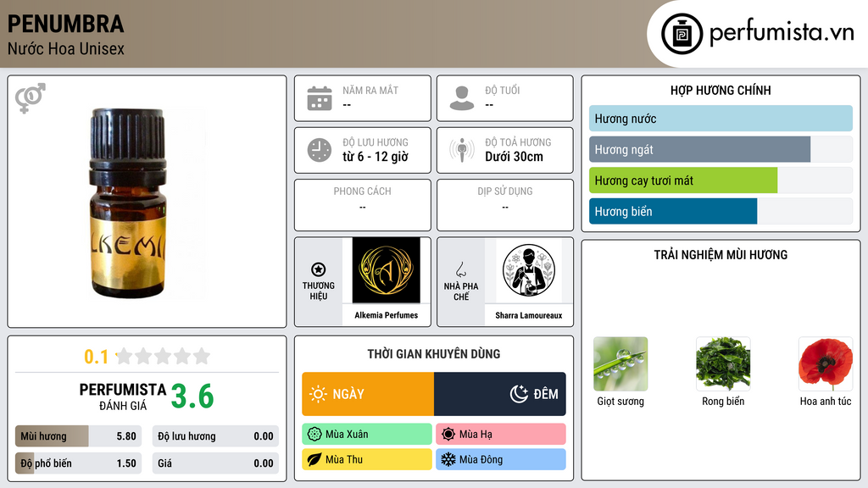Click the Dịp sử dụng card
Viewport: 868px width, 488px height.
(505, 205)
